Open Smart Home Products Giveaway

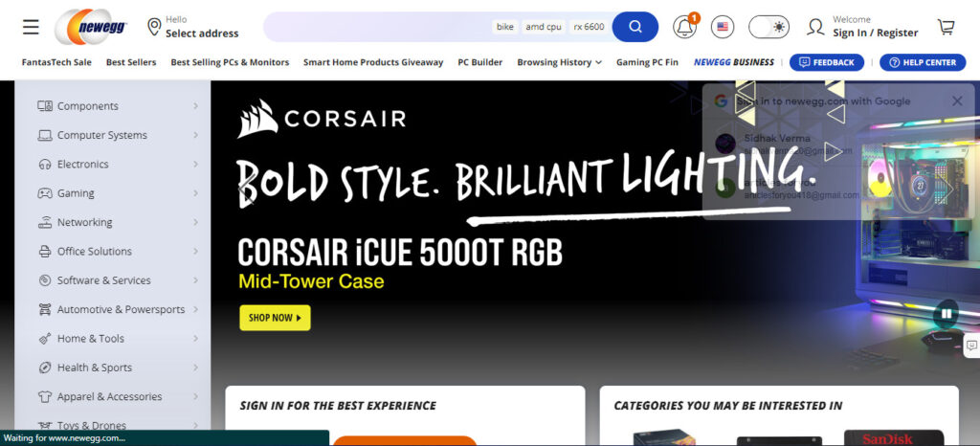coord(373,62)
